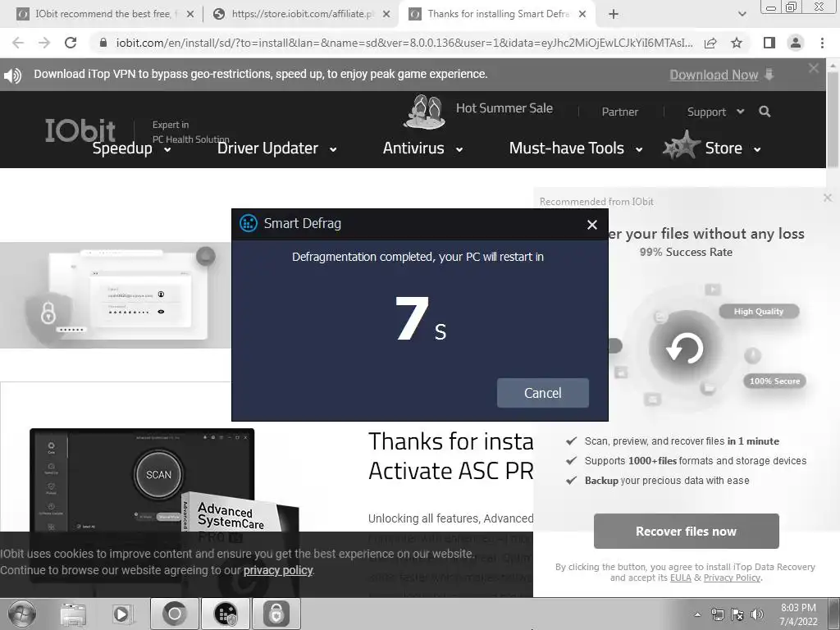This screenshot has width=840, height=630.
Task: Cancel the PC restart in Smart Defrag
Action: tap(543, 393)
